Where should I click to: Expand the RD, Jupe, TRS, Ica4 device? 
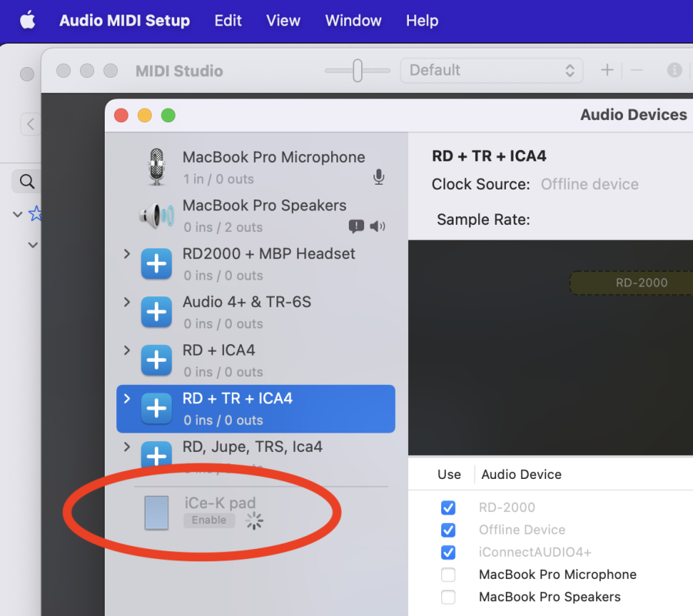click(127, 447)
